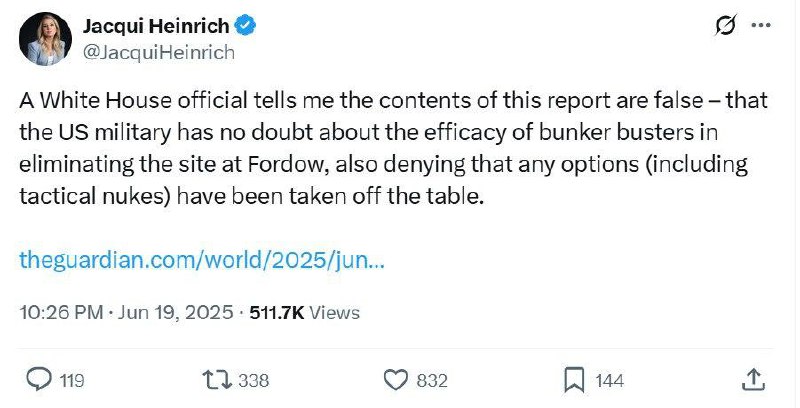Click the repost arrows icon

(x=216, y=379)
